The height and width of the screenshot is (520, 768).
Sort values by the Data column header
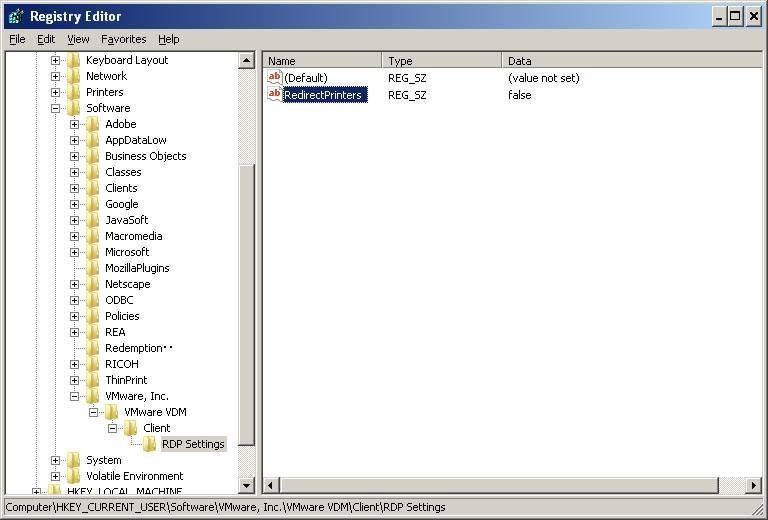632,61
